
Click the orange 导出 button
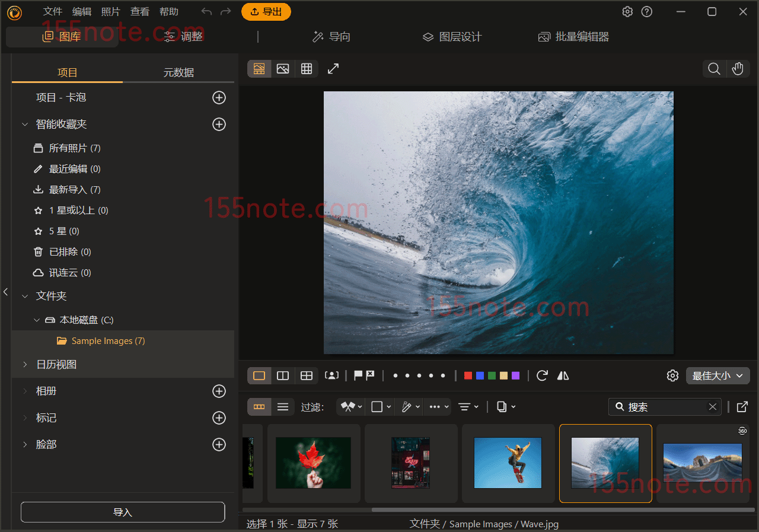[x=266, y=12]
